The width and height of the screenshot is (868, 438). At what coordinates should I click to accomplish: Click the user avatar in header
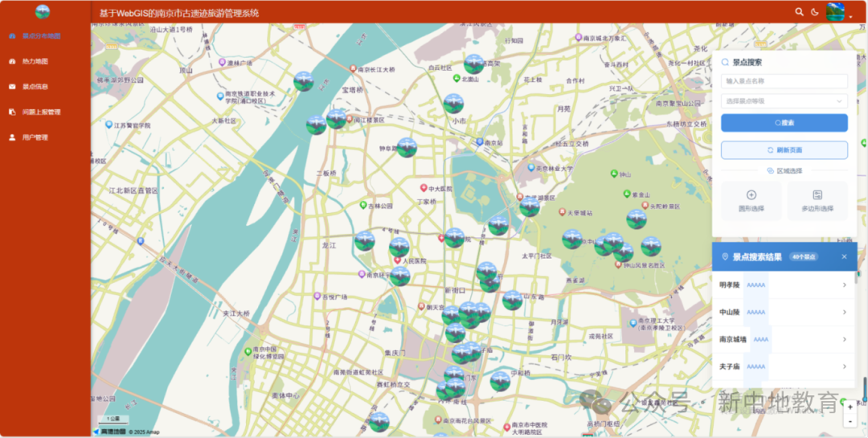835,11
